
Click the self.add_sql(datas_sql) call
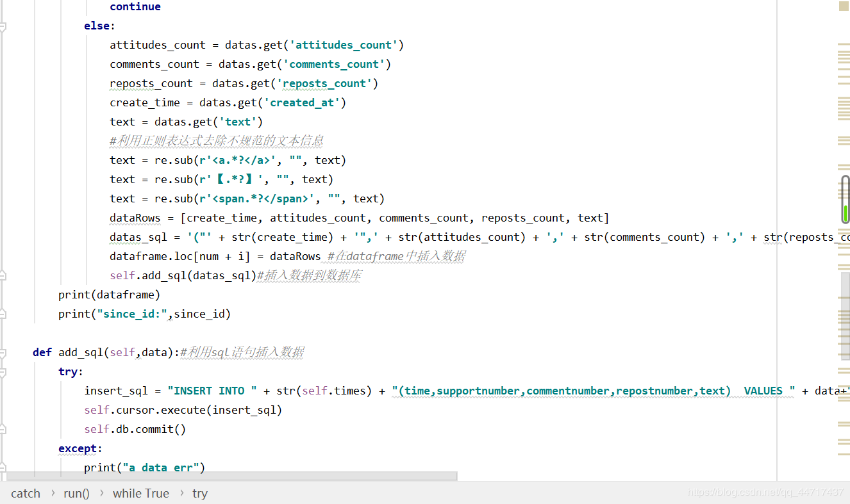tap(183, 275)
